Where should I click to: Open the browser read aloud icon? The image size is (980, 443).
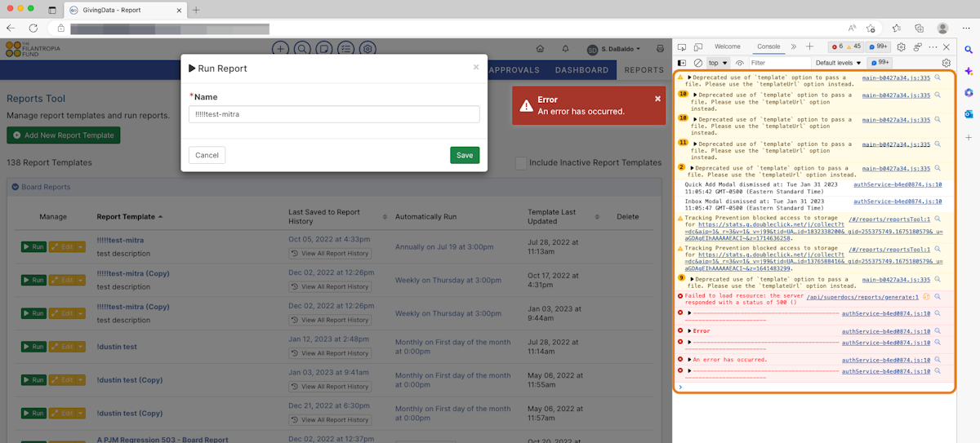(x=852, y=27)
